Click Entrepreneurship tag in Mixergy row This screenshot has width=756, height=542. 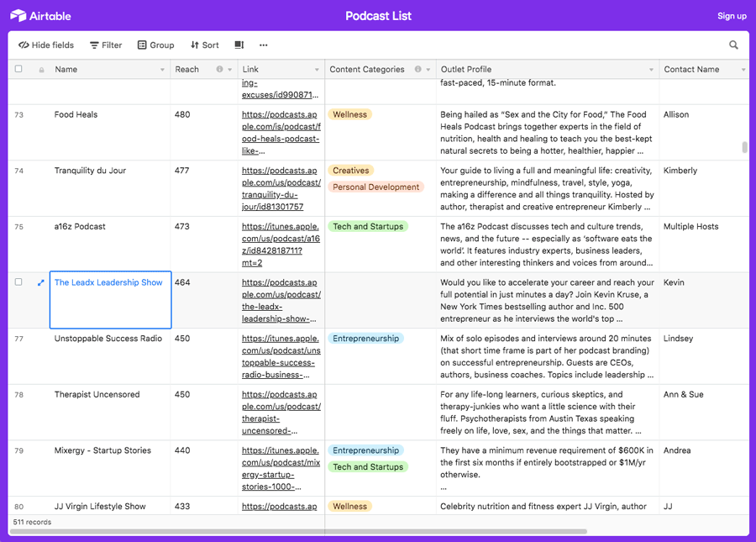[x=366, y=450]
